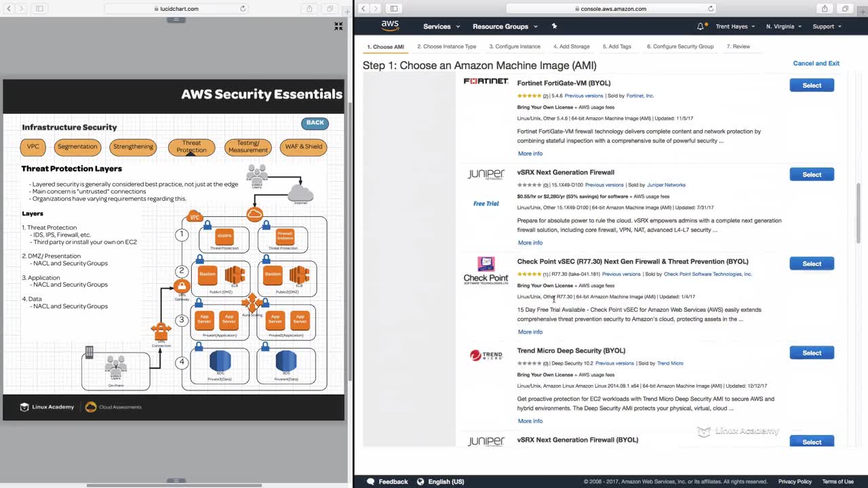
Task: Show the sidebar in the AWS console window
Action: click(x=394, y=9)
